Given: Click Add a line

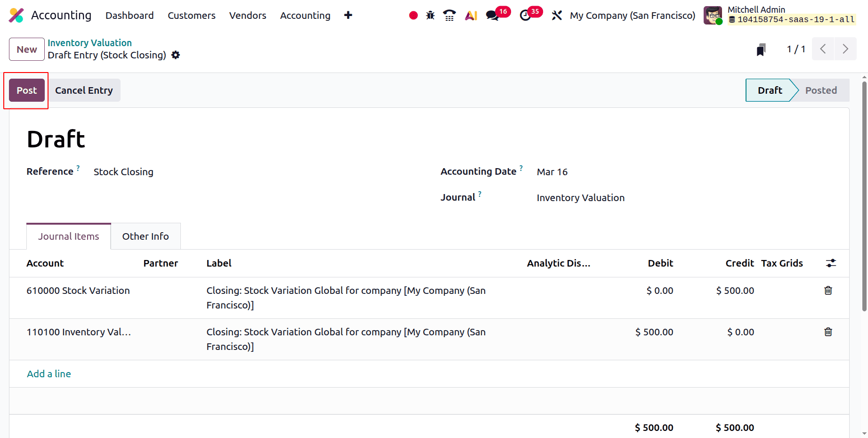Looking at the screenshot, I should click(x=49, y=373).
